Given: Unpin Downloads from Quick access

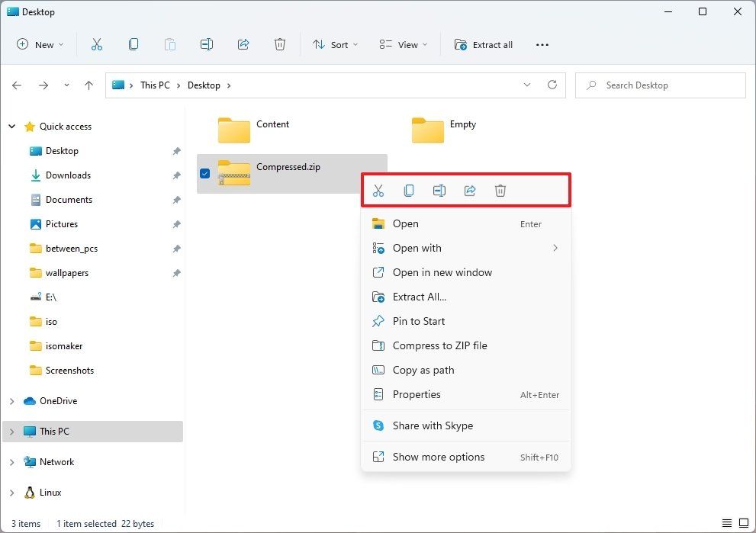Looking at the screenshot, I should tap(176, 175).
